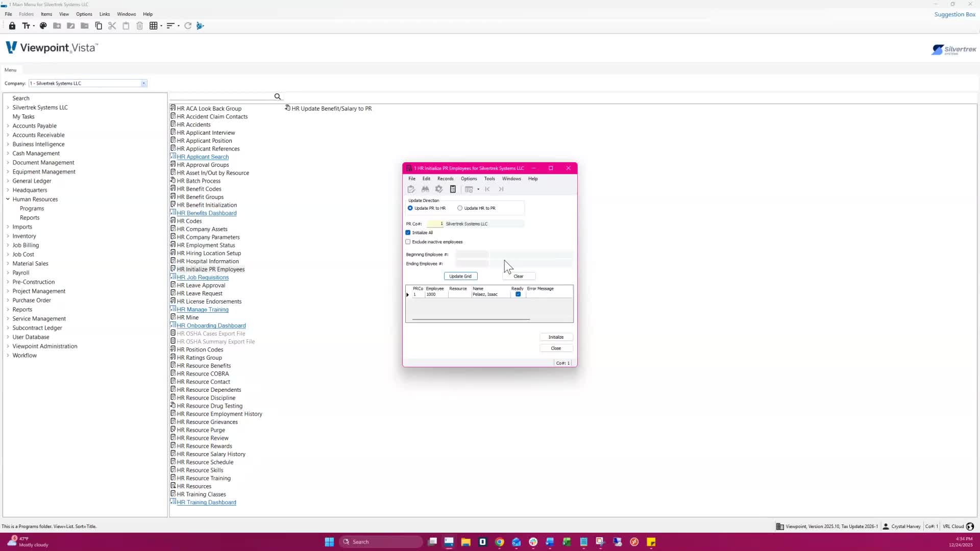Click the copy icon in main toolbar
Screen dimensions: 980x551
pyautogui.click(x=99, y=26)
